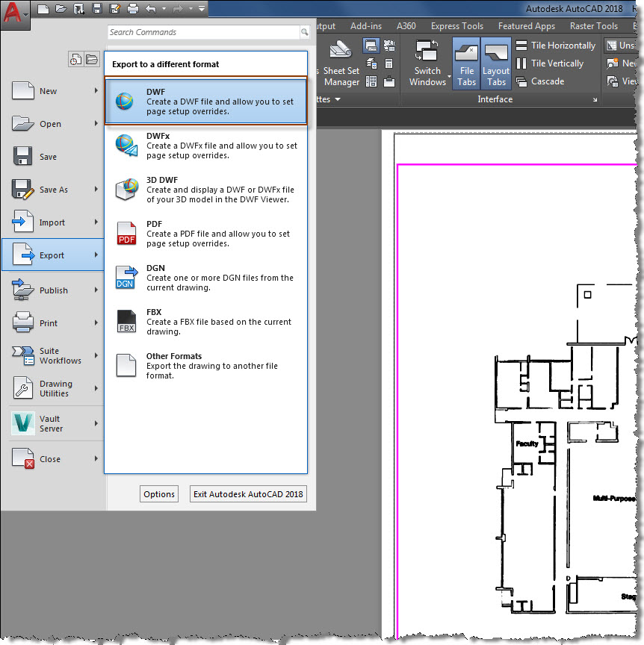The image size is (644, 645).
Task: Switch to the Express Tools ribbon tab
Action: (457, 25)
